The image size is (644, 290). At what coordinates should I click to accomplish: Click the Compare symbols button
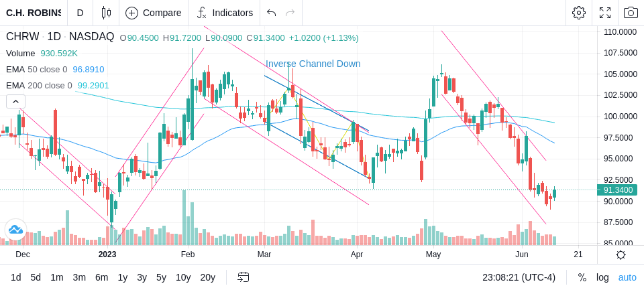pos(154,13)
